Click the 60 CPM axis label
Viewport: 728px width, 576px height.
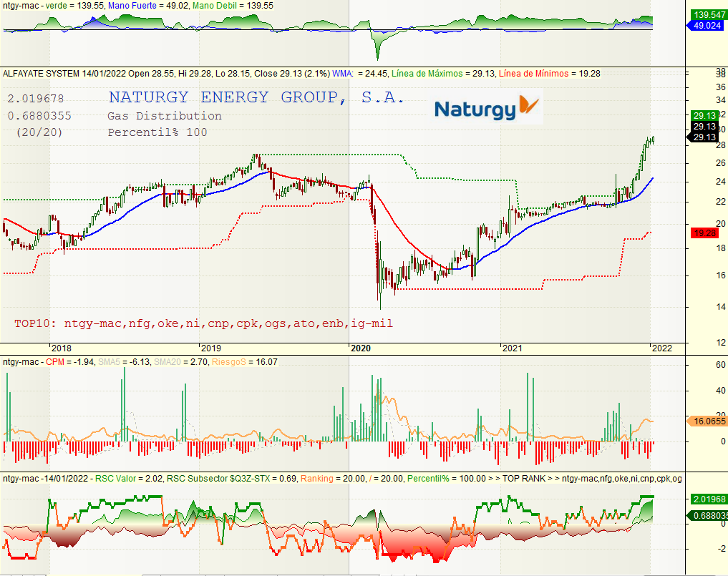pos(721,365)
